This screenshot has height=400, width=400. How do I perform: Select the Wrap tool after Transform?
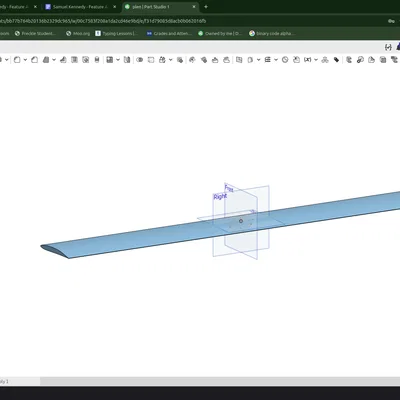180,60
